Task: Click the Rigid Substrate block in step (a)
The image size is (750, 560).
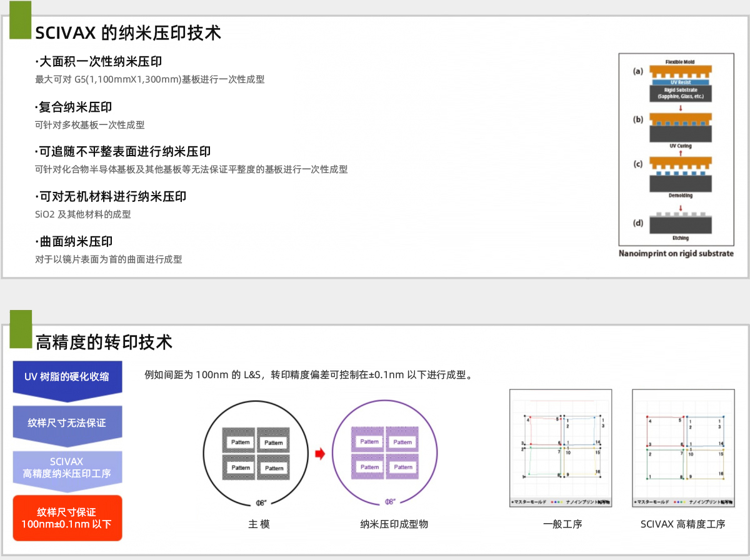Action: 680,94
